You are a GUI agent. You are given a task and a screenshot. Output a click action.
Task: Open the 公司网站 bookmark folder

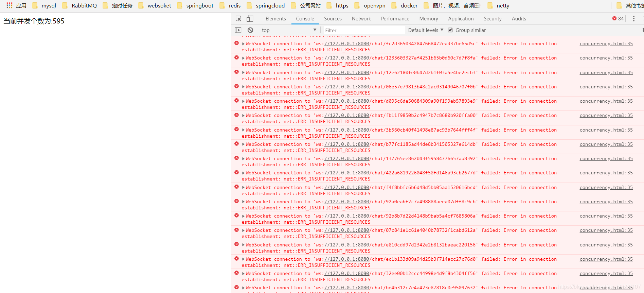pyautogui.click(x=306, y=5)
